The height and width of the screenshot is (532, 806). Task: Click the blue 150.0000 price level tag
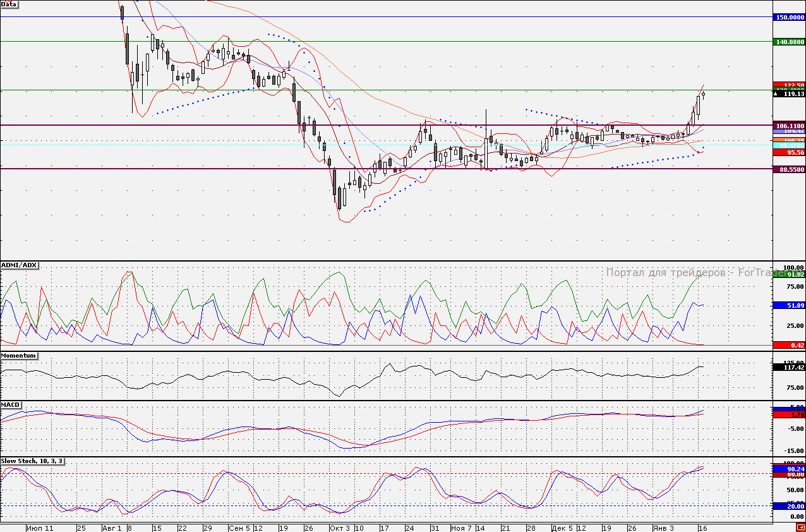pos(789,18)
